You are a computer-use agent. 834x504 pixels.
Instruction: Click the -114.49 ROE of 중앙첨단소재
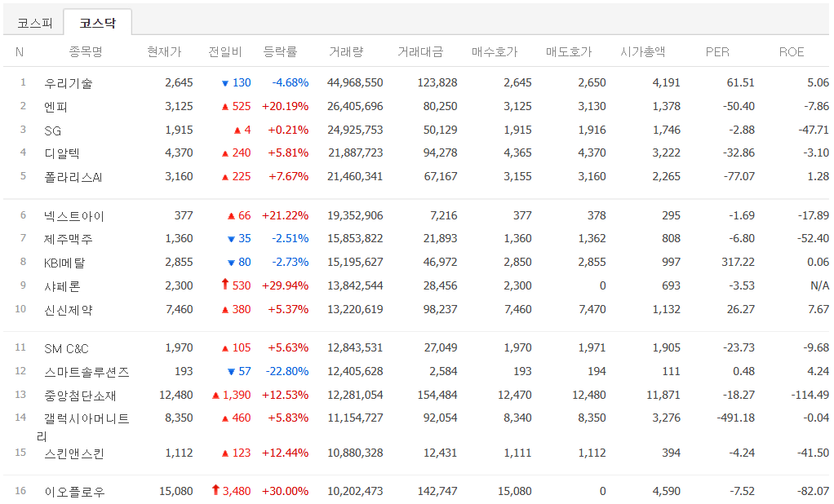[810, 395]
